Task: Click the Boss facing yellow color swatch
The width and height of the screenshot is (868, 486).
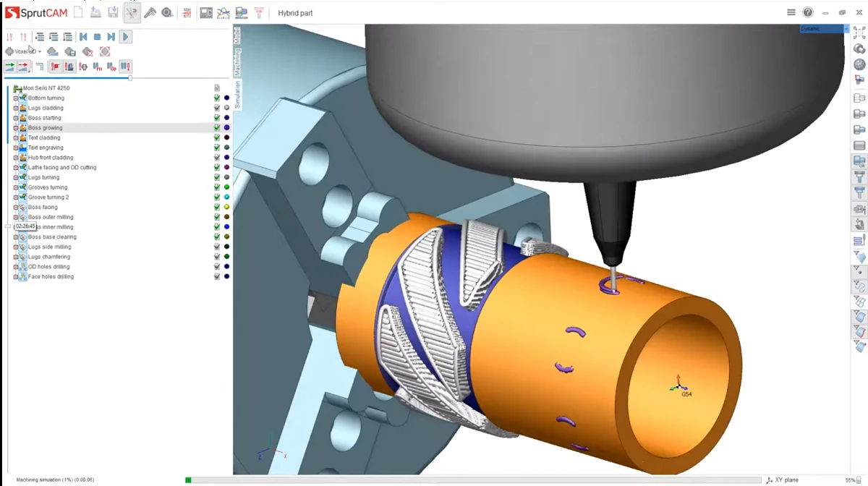Action: pyautogui.click(x=226, y=207)
